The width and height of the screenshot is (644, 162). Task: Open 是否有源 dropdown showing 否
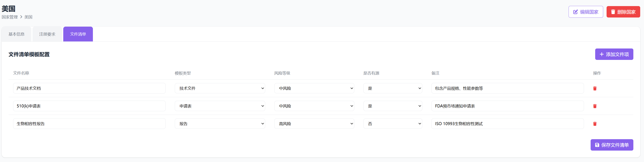(x=392, y=124)
